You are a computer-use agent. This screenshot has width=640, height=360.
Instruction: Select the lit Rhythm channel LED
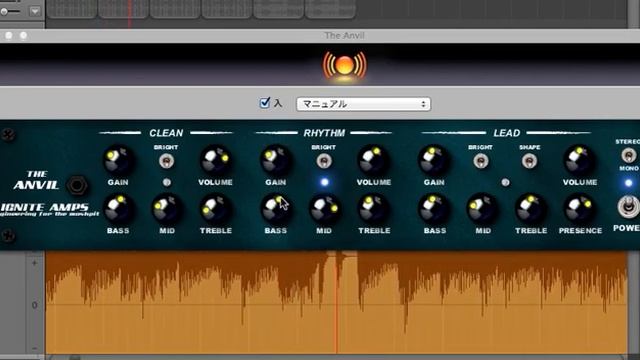324,182
